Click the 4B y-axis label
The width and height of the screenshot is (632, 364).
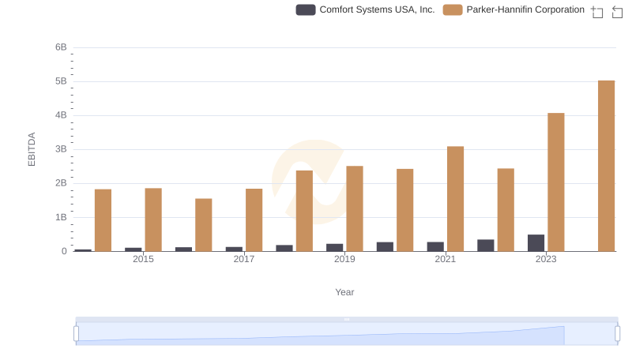[x=61, y=115]
